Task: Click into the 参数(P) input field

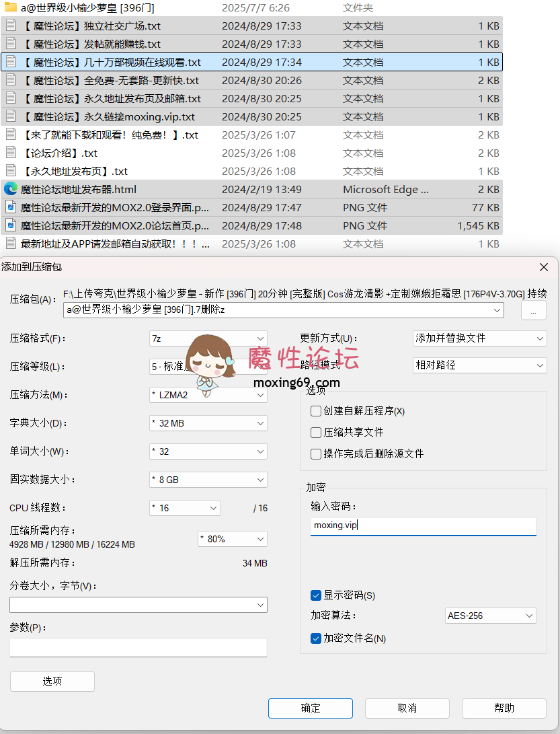Action: [x=138, y=648]
